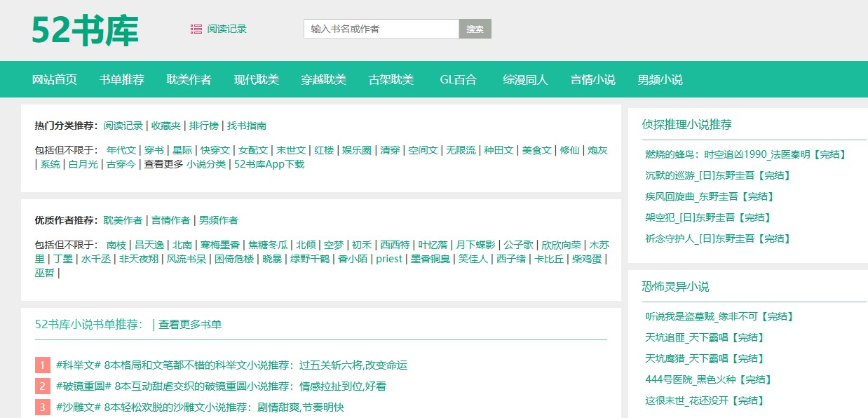Select author priest from recommended authors
Viewport: 868px width, 418px height.
point(389,259)
